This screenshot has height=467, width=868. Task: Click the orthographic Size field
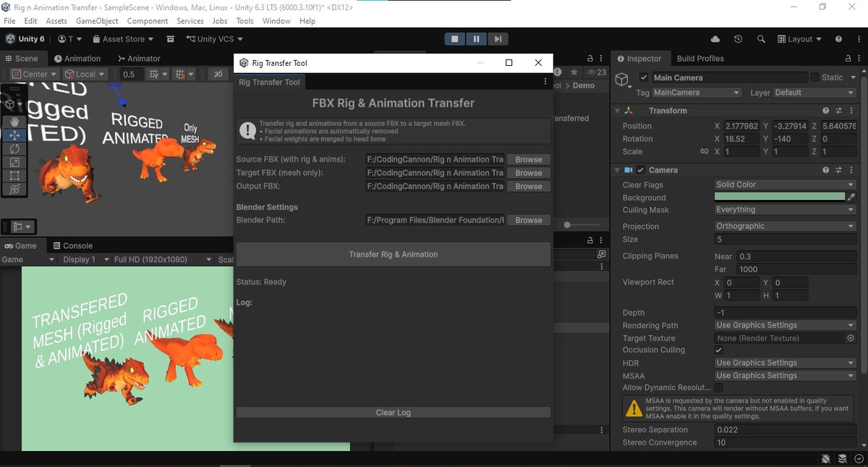coord(785,239)
